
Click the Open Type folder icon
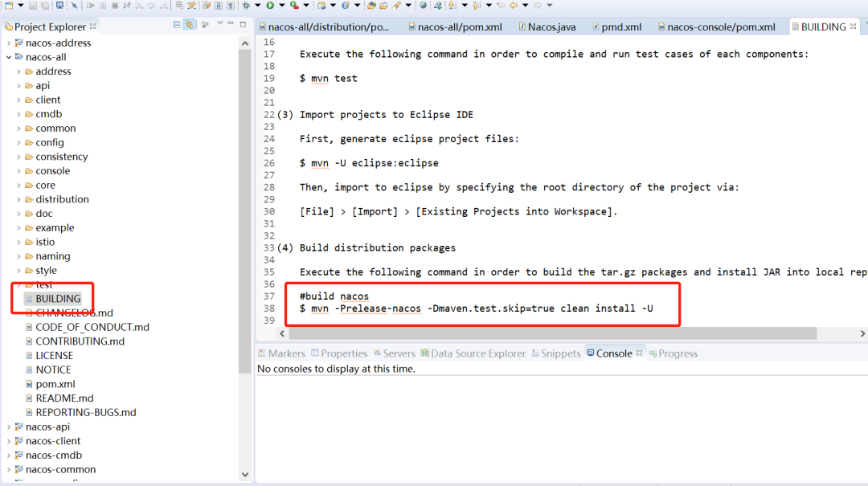tap(371, 6)
